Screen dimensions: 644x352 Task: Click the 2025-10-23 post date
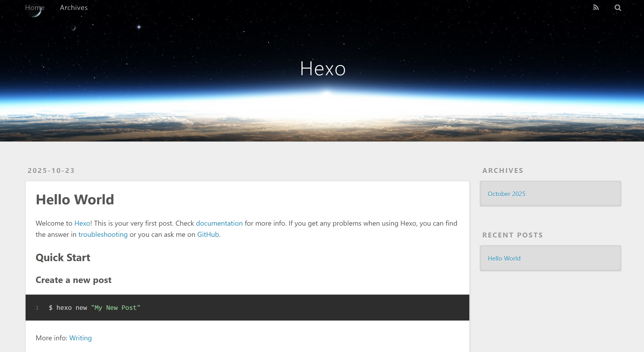[x=51, y=170]
